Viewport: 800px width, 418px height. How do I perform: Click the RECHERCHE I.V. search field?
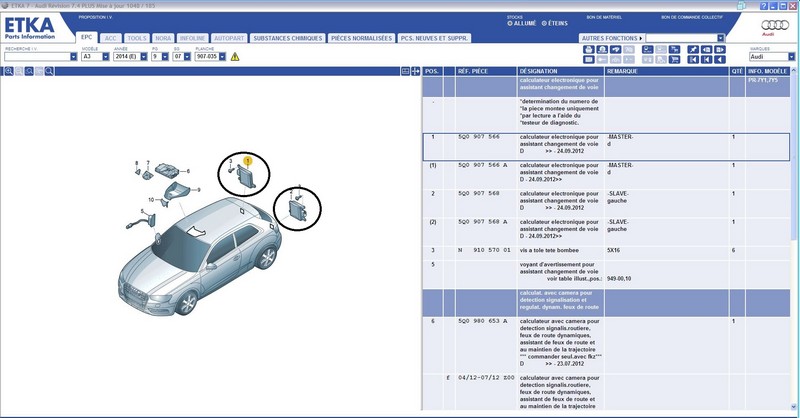(36, 57)
